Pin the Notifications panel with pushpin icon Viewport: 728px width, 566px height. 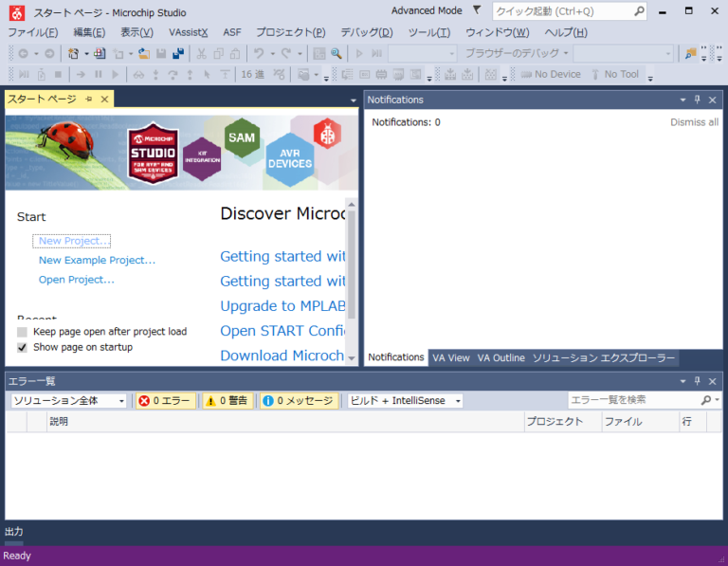pyautogui.click(x=698, y=100)
